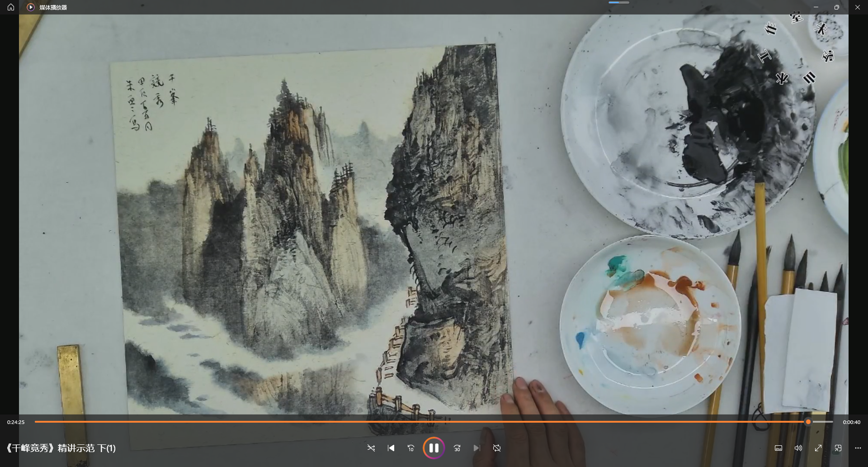Minimize the Media Player window
868x467 pixels.
pyautogui.click(x=816, y=7)
